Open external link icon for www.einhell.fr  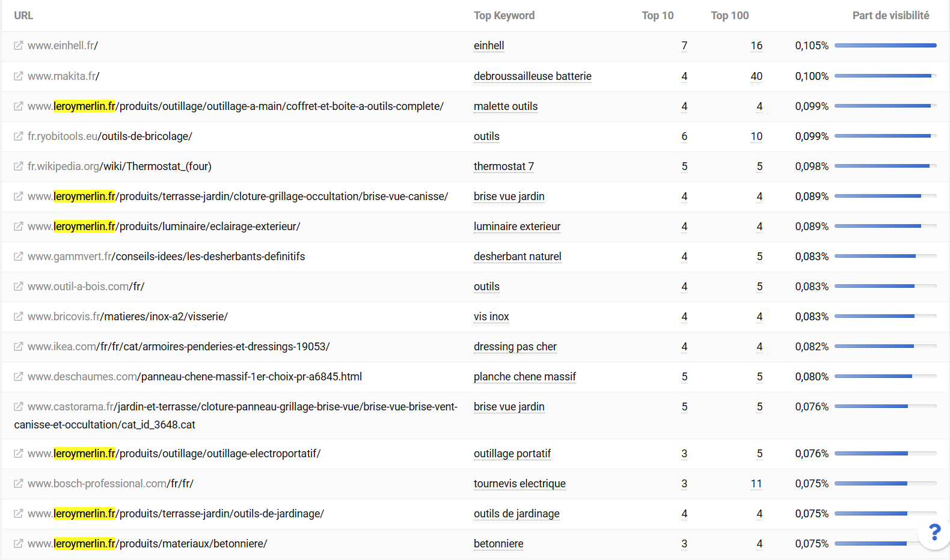coord(19,46)
